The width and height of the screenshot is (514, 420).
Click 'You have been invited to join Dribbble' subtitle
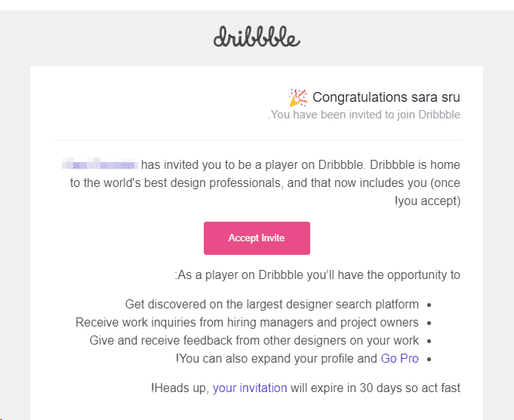(365, 115)
